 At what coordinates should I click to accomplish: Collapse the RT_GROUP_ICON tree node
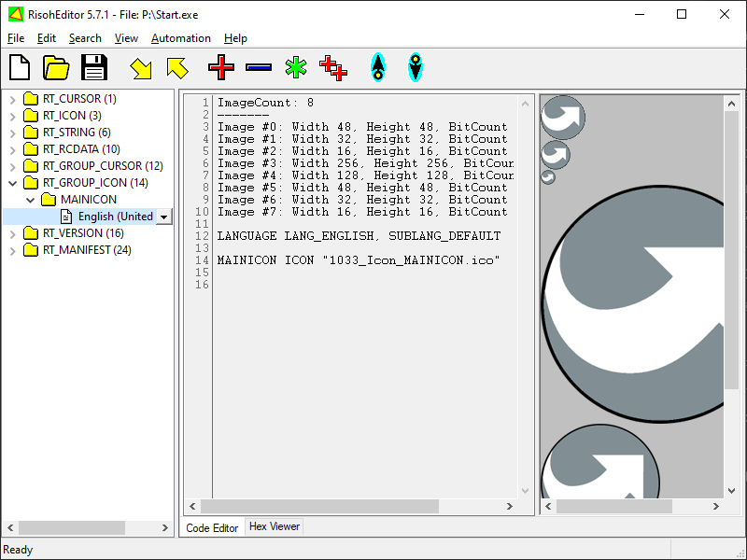(x=12, y=183)
